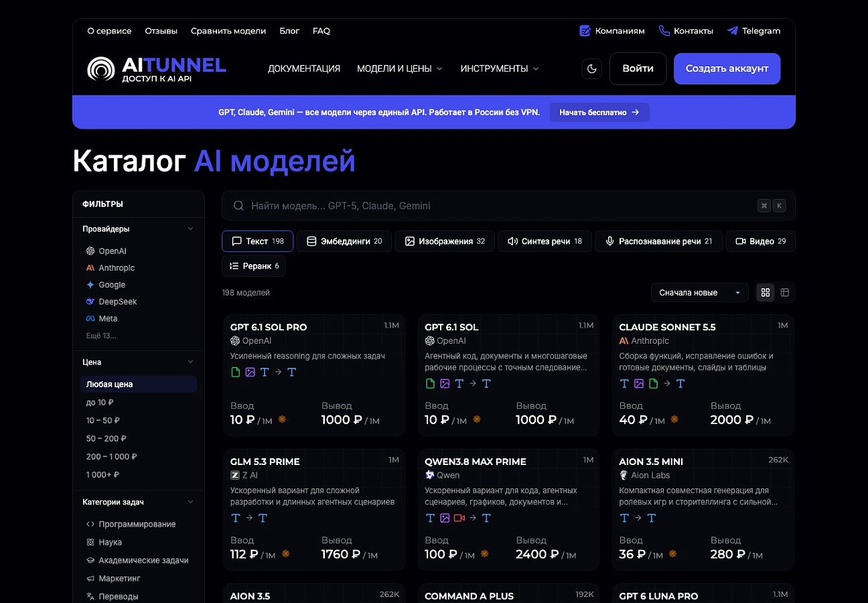Screen dimensions: 868x603
Task: Open the COMMAND A PLUS model card title
Action: [469, 596]
